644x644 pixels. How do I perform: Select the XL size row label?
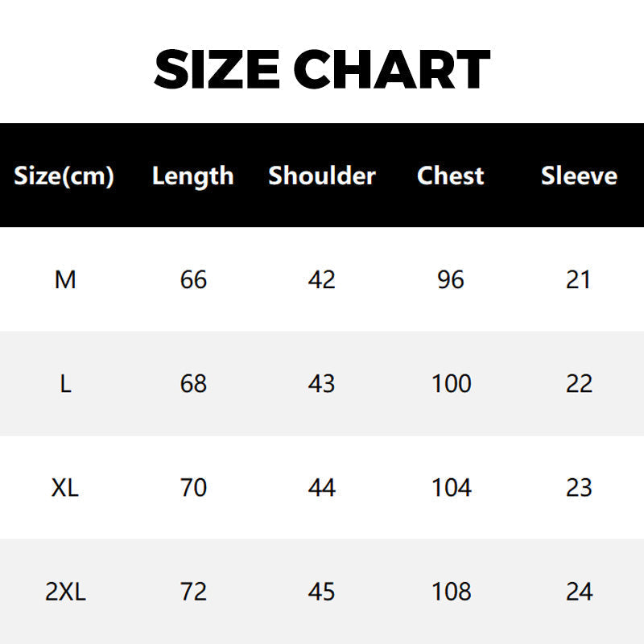(x=65, y=488)
